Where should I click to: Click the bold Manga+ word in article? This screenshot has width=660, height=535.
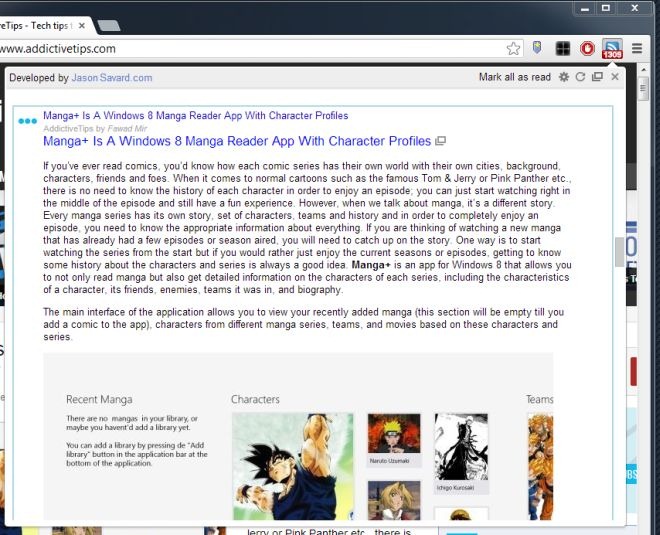[x=371, y=265]
